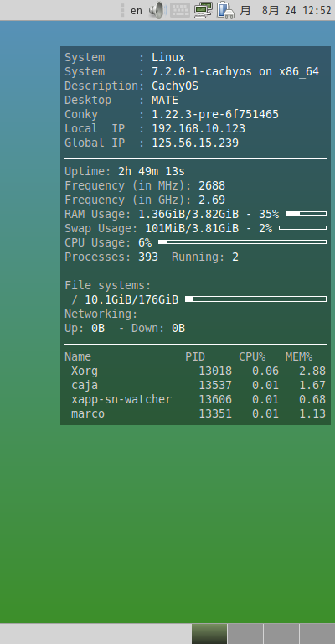Select the caja process row
Viewport: 335px width, 644px height.
pyautogui.click(x=195, y=385)
